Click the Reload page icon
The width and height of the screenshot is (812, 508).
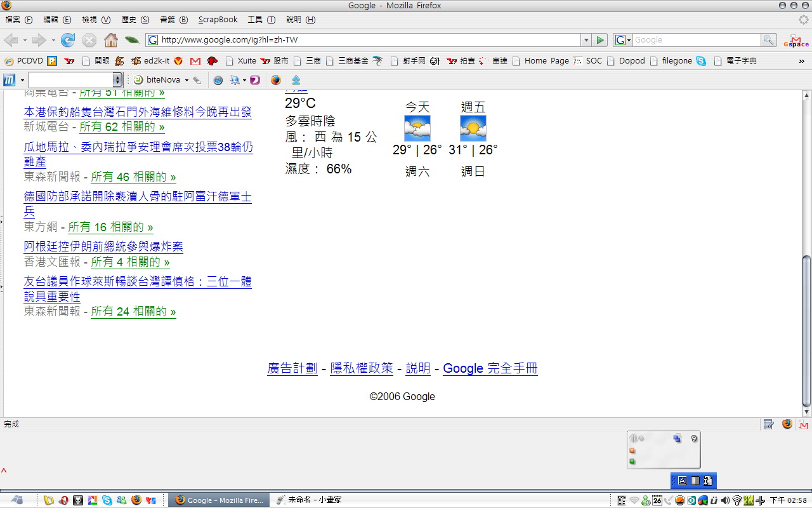tap(68, 40)
